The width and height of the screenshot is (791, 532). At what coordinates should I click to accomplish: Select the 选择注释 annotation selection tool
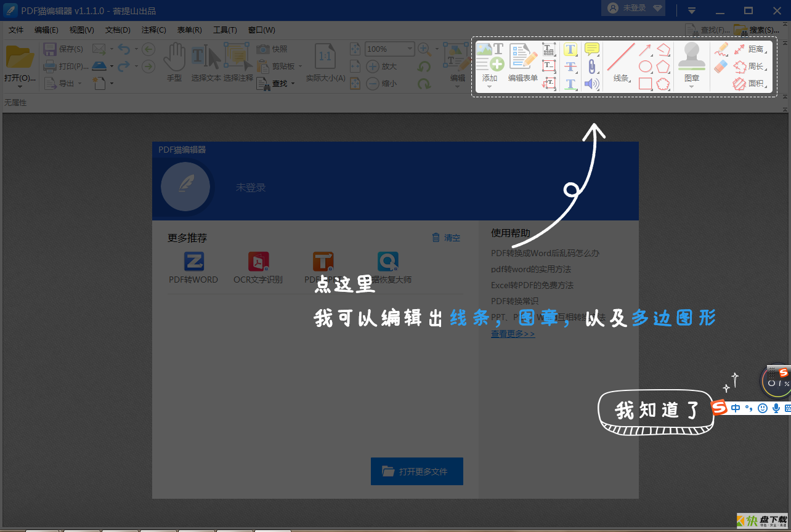(x=238, y=62)
